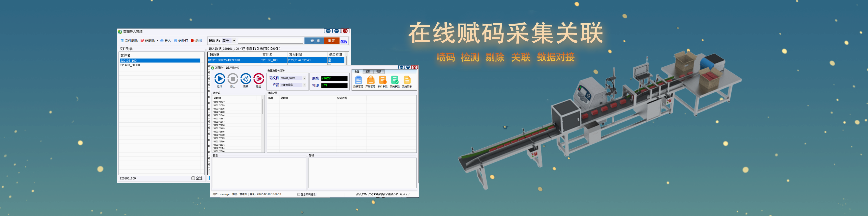Screen dimensions: 868x216
Task: Open the 码数据 等于 condition dropdown
Action: (x=234, y=41)
